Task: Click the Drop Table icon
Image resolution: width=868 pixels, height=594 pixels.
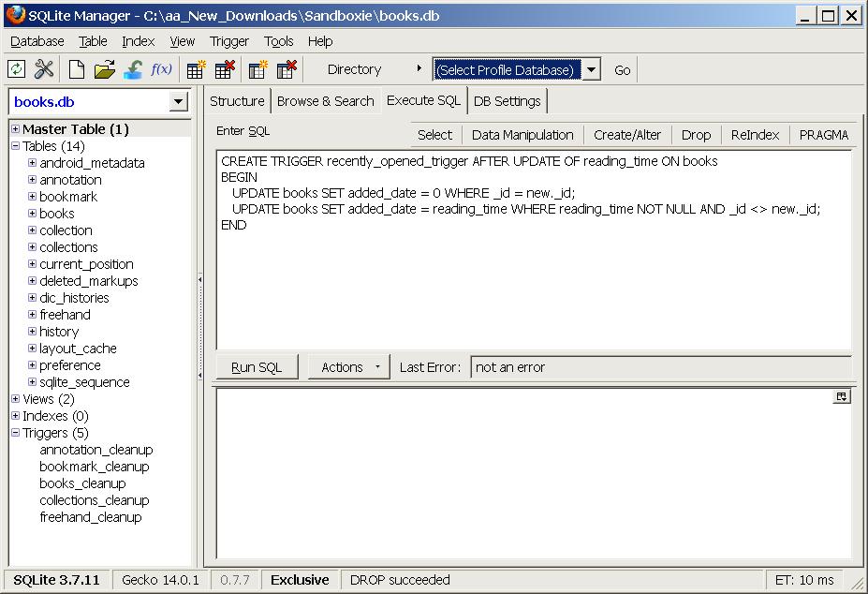Action: tap(225, 70)
